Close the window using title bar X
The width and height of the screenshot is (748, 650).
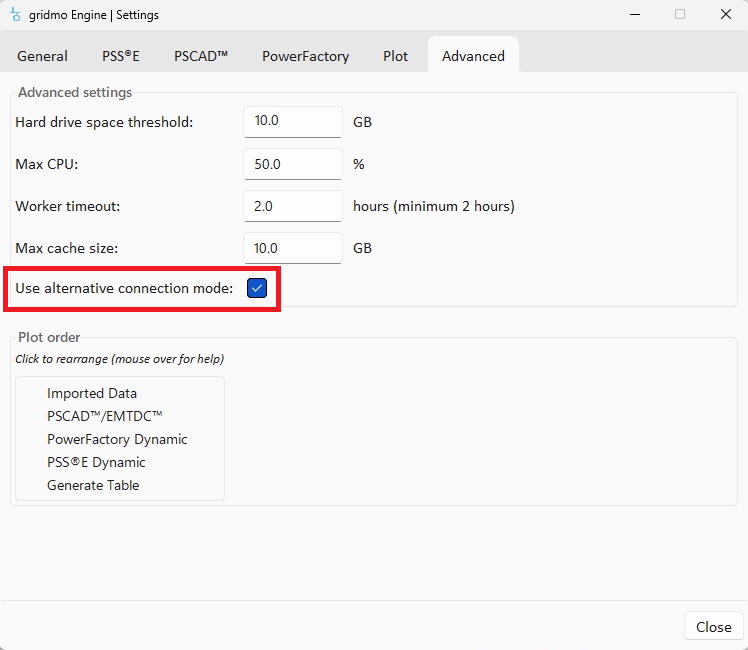[725, 15]
